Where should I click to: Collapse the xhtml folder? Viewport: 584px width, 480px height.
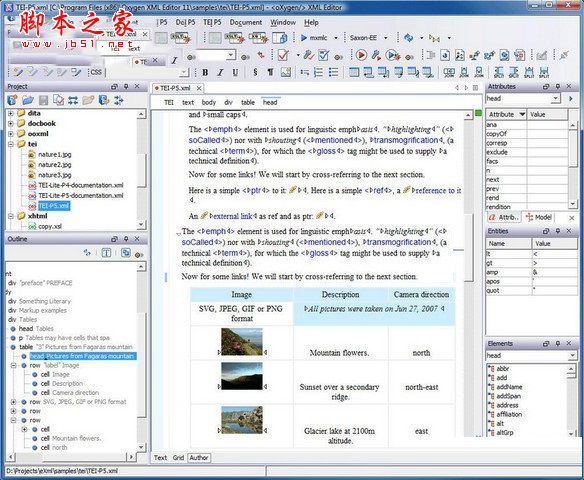(11, 216)
